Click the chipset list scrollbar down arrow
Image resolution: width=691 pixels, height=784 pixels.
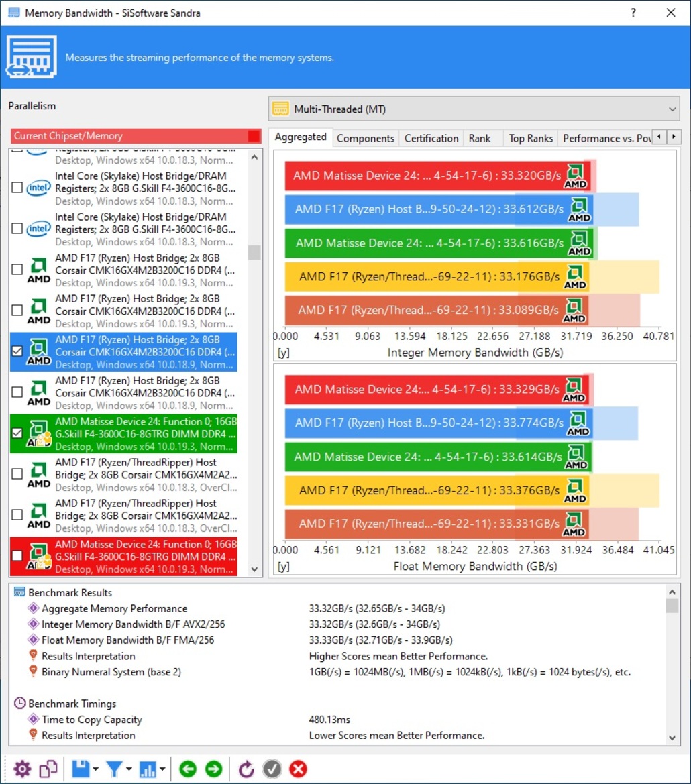click(x=254, y=569)
